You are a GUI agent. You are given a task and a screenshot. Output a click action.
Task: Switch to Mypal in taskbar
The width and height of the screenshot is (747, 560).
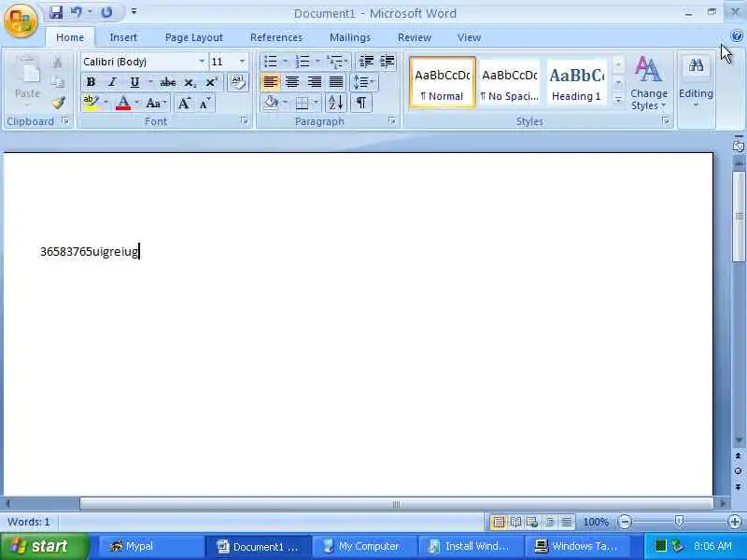pyautogui.click(x=151, y=546)
